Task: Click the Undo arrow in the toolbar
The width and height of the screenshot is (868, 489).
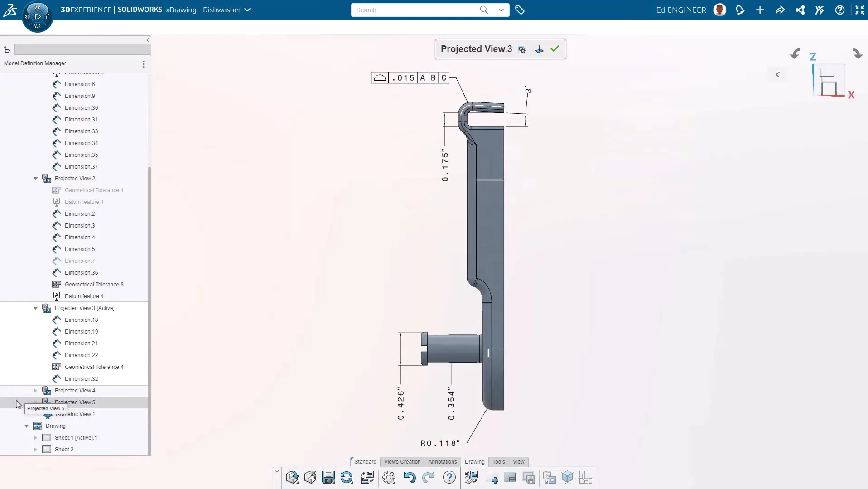Action: tap(410, 477)
